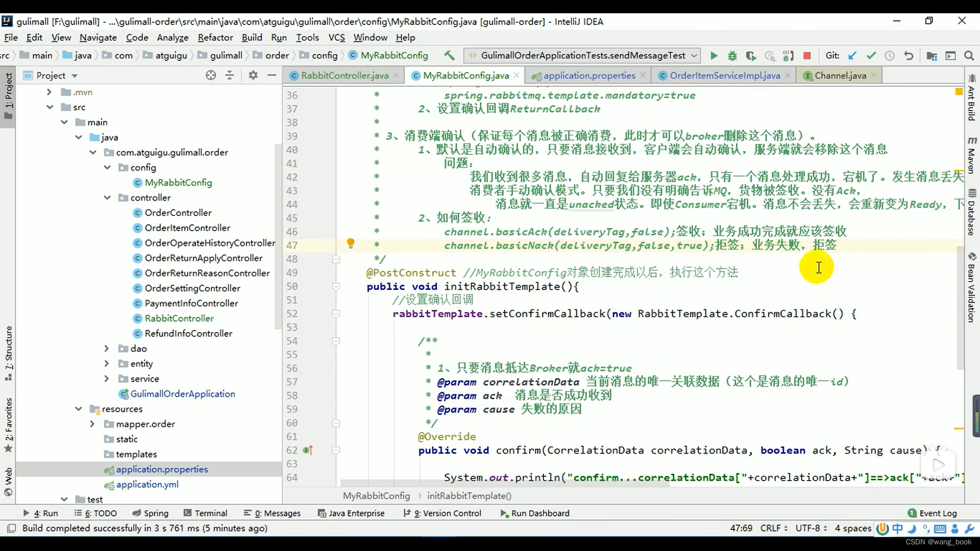
Task: Click override gutter icon at line 62
Action: pyautogui.click(x=308, y=450)
